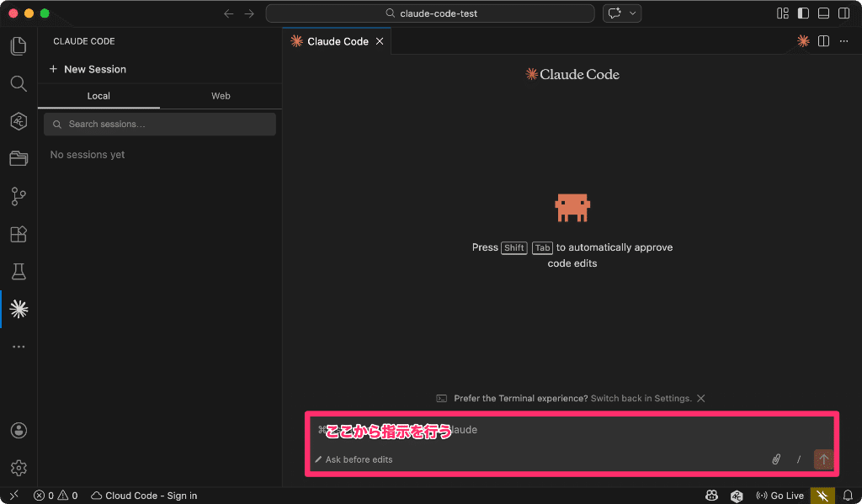Switch to the Local sessions tab
Viewport: 862px width, 504px height.
pyautogui.click(x=98, y=96)
